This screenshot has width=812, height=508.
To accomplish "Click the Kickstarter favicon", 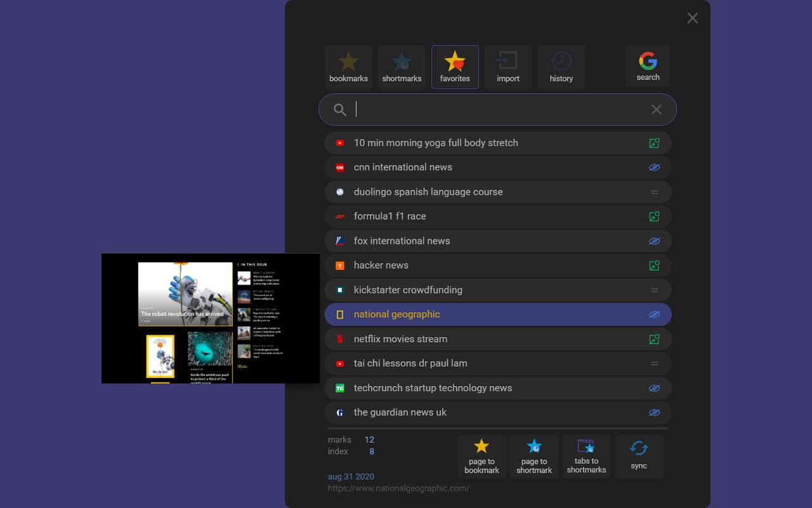I will pyautogui.click(x=340, y=290).
